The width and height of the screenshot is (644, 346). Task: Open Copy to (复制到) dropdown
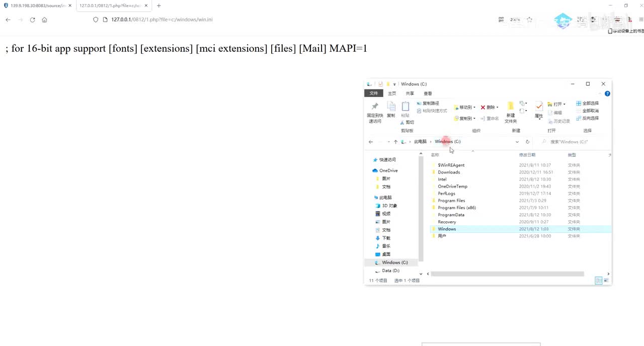[464, 118]
